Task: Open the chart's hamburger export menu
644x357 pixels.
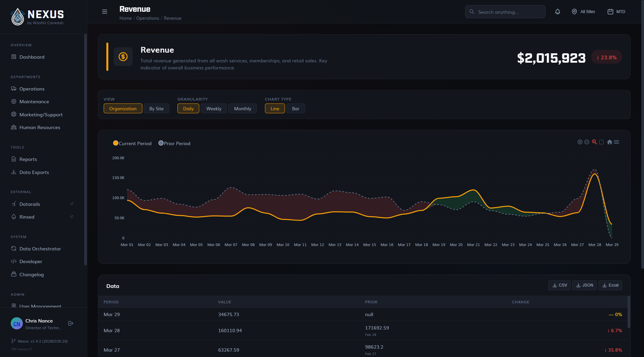Action: pos(616,142)
